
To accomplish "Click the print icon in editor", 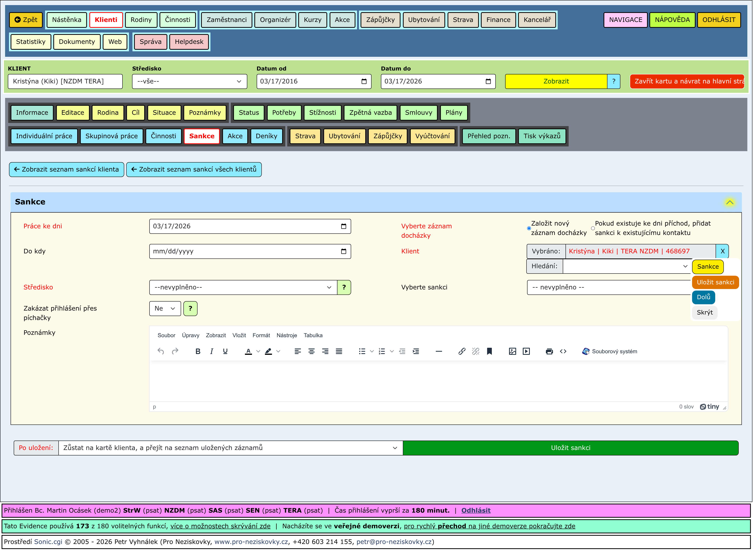I will pos(549,351).
